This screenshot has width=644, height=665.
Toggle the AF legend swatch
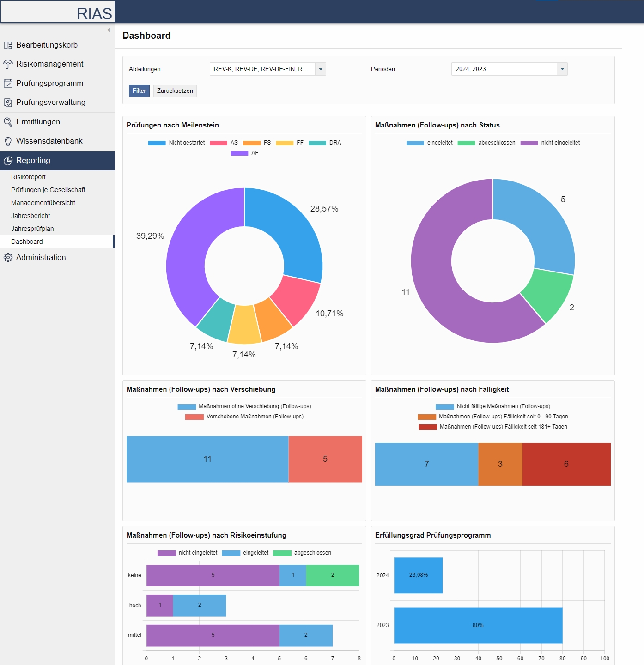tap(239, 153)
